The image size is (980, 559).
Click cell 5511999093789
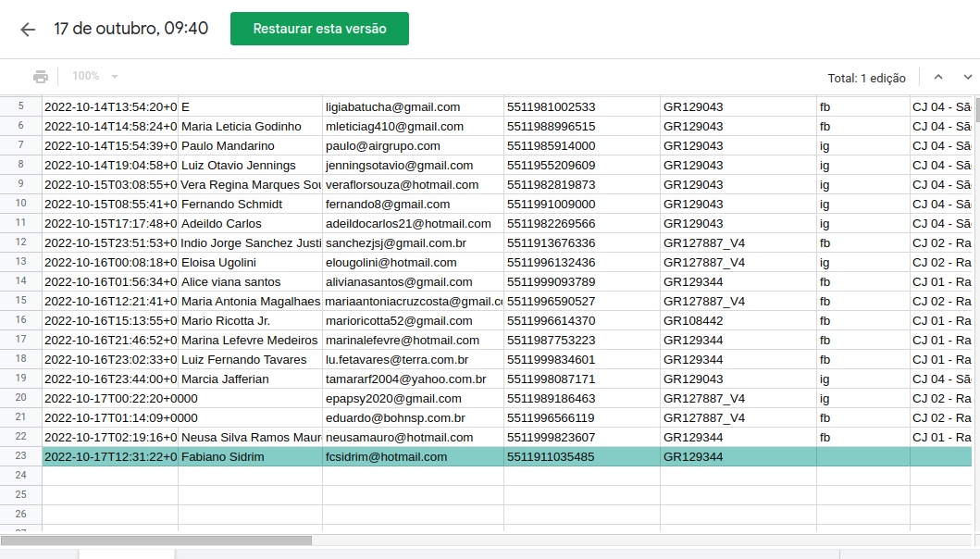click(582, 281)
